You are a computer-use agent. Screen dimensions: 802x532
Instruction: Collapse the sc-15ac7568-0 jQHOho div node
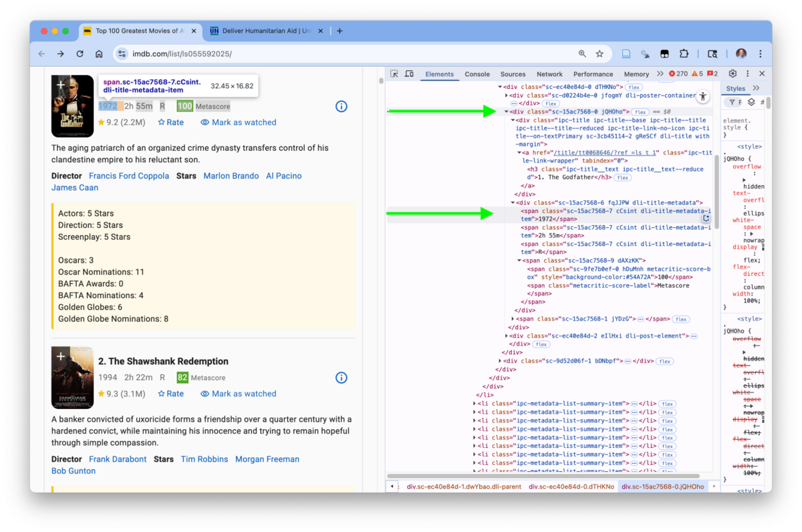pyautogui.click(x=507, y=112)
